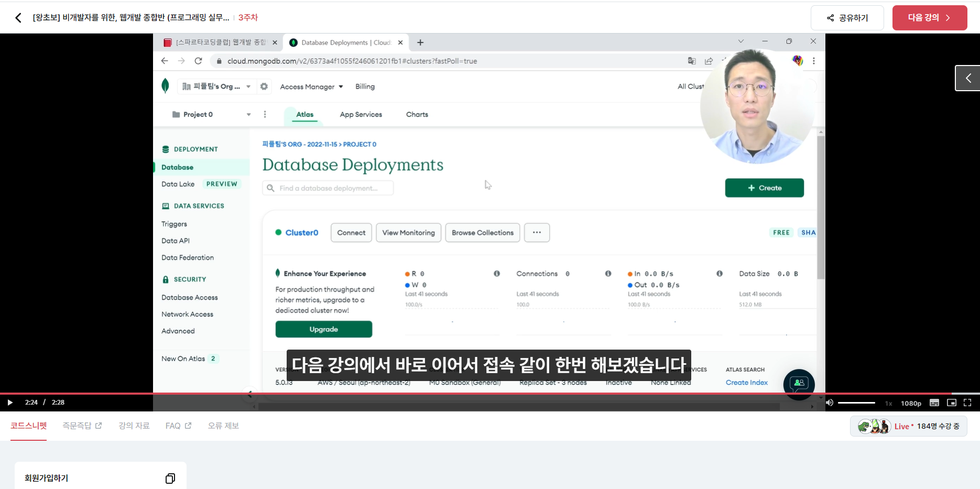Open project options vertical dots
This screenshot has height=489, width=980.
coord(265,114)
